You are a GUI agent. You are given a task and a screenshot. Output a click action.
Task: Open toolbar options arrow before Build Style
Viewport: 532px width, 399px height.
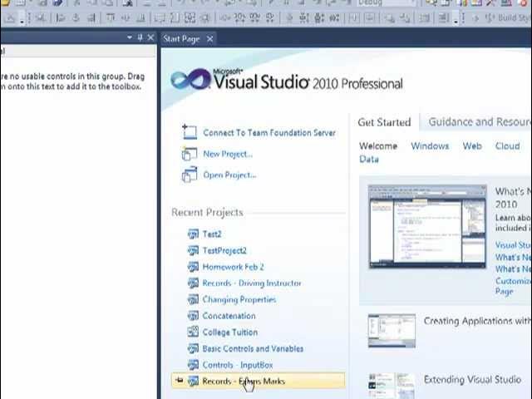456,18
